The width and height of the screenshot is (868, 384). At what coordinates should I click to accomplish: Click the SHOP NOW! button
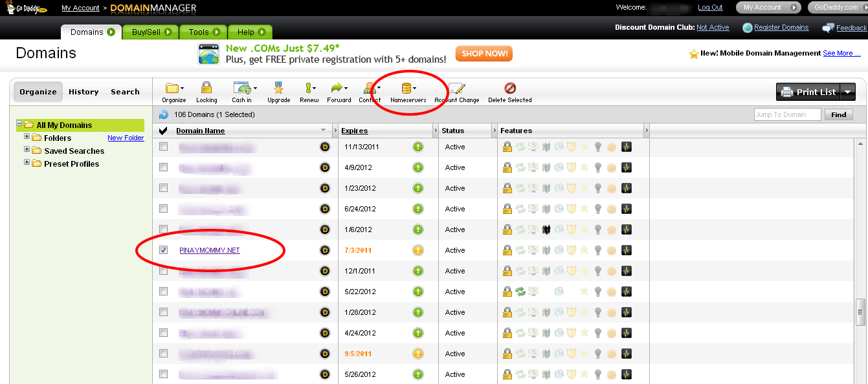pyautogui.click(x=484, y=54)
